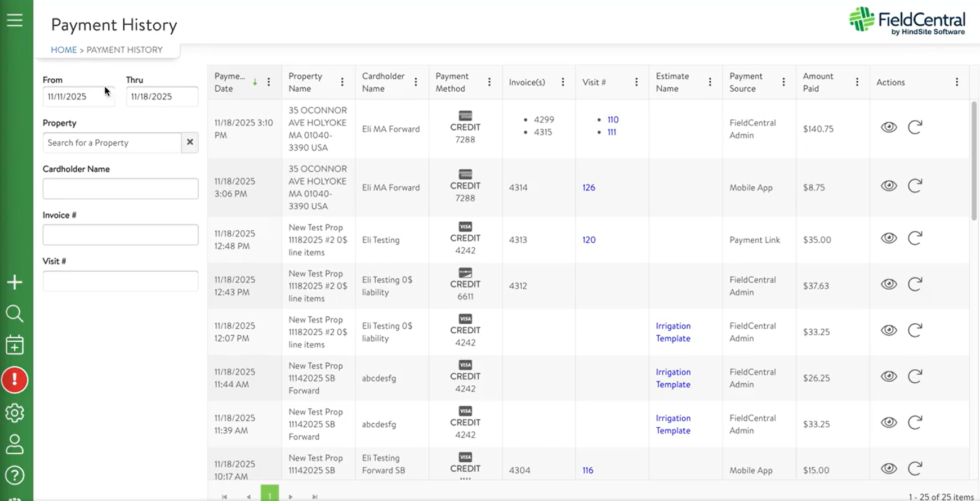Screen dimensions: 980x501
Task: Click the eye icon for the $35.00 payment
Action: pyautogui.click(x=889, y=238)
